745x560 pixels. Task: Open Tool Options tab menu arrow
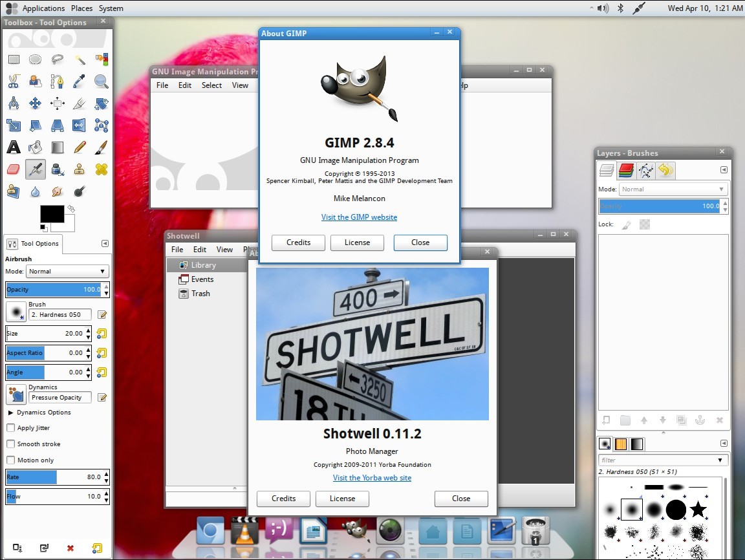(x=105, y=243)
